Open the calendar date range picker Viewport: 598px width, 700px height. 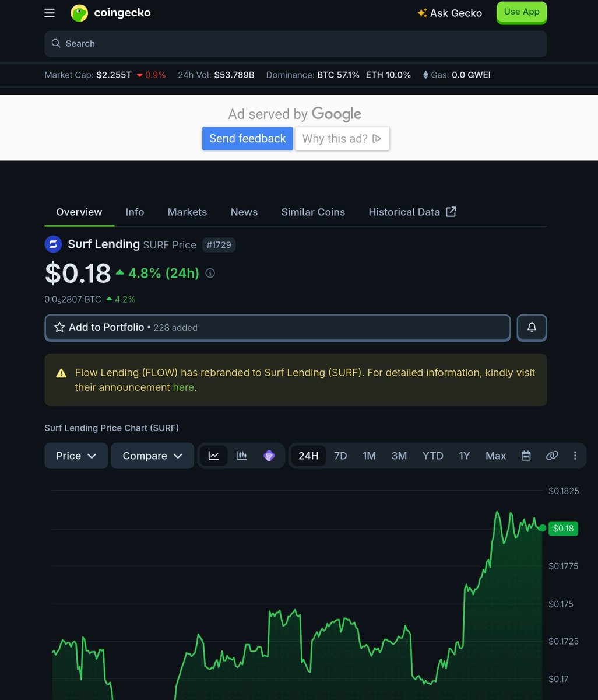point(526,456)
